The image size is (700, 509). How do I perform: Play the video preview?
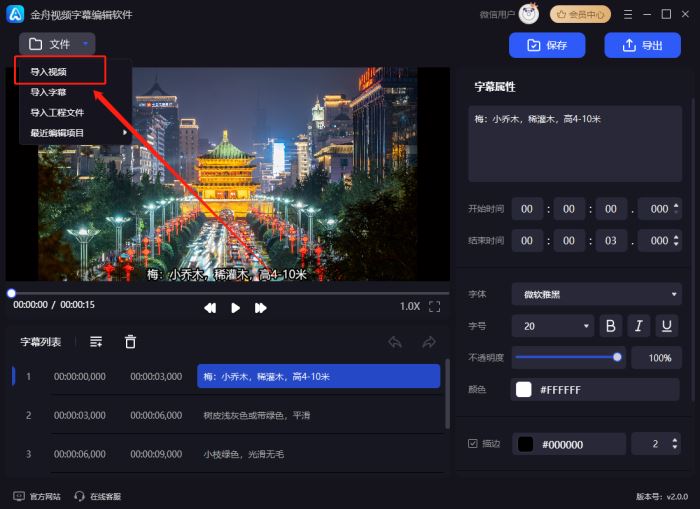pos(235,308)
